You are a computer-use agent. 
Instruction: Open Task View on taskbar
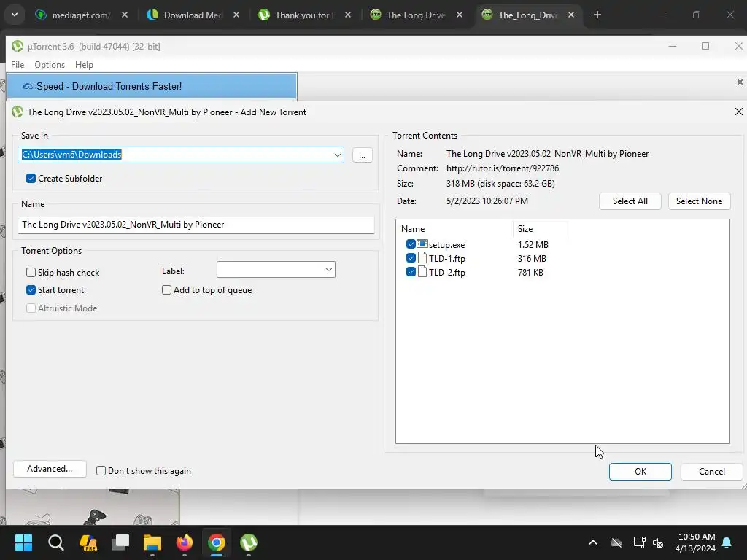120,542
